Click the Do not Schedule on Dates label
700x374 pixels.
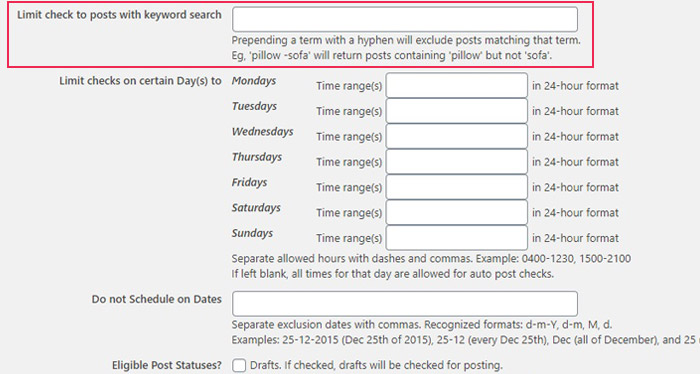click(x=157, y=299)
